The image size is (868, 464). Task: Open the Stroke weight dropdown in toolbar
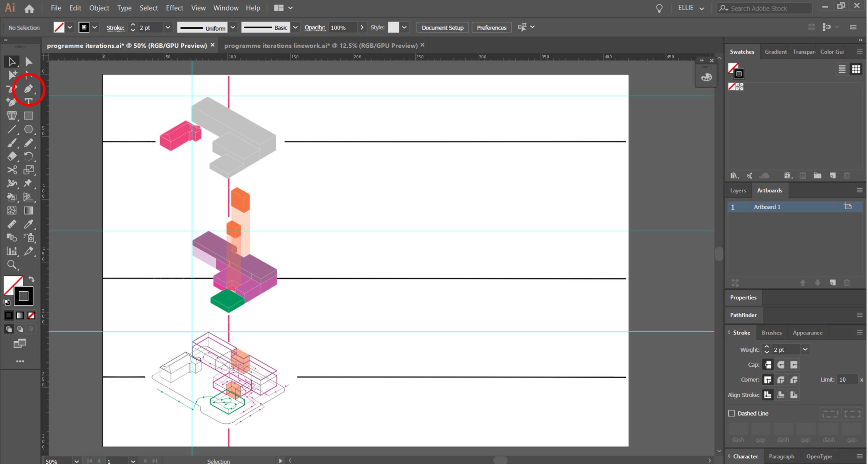coord(167,27)
